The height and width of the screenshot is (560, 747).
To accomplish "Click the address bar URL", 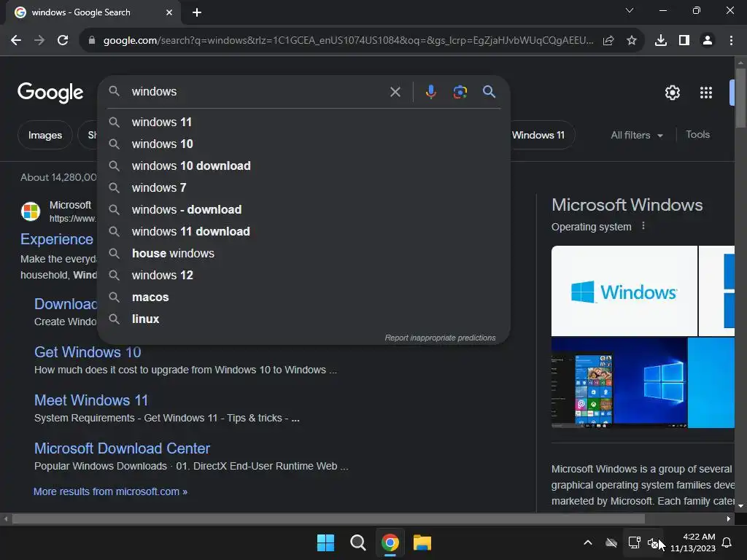I will pos(348,41).
